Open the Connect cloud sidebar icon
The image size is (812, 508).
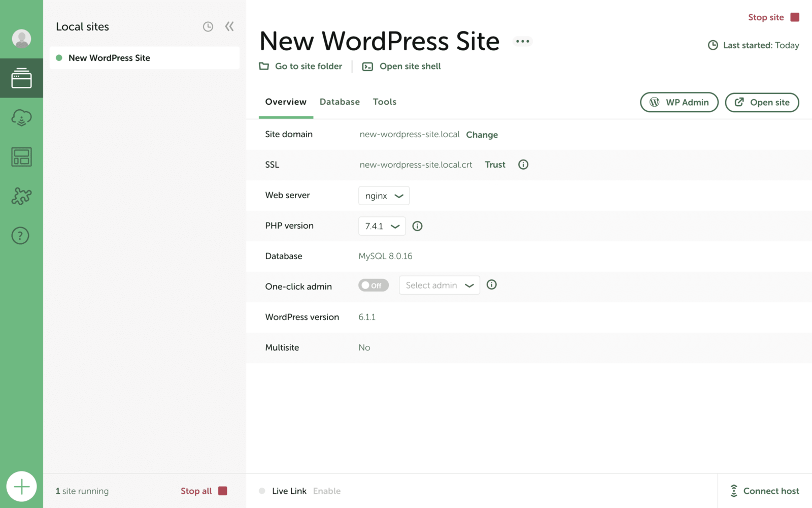coord(21,117)
